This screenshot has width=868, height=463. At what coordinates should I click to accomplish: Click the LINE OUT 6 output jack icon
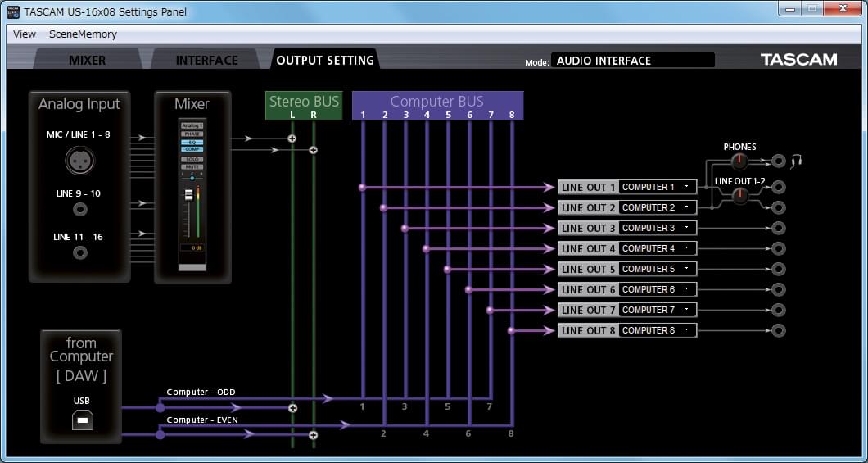click(778, 289)
